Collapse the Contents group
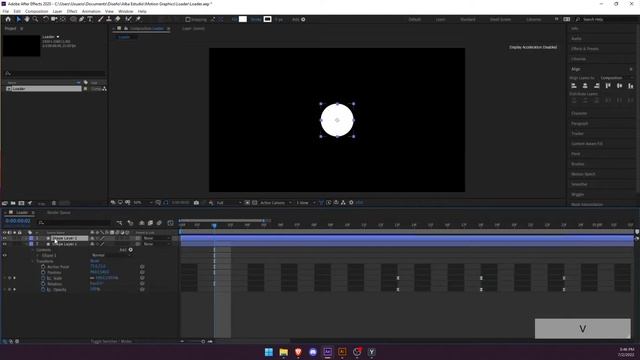The image size is (640, 360). pos(33,250)
